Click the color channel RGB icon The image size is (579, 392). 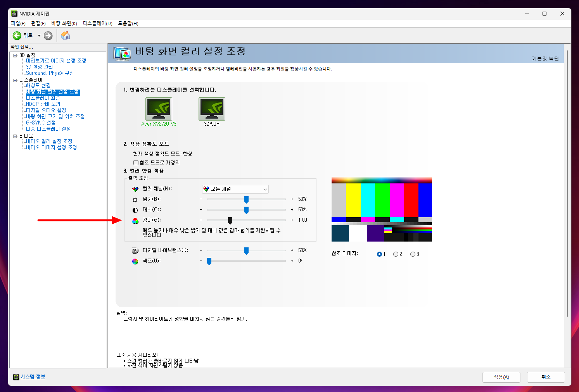(x=135, y=189)
